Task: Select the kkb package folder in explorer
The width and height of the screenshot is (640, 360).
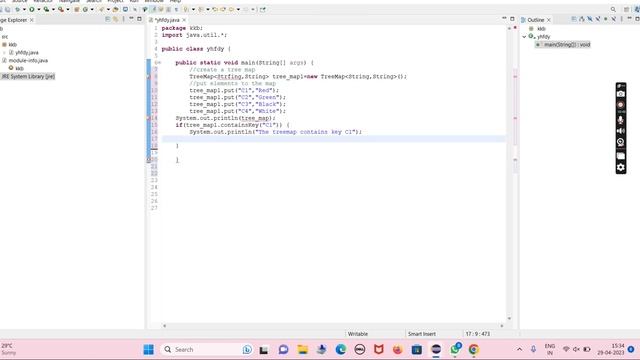Action: point(12,44)
